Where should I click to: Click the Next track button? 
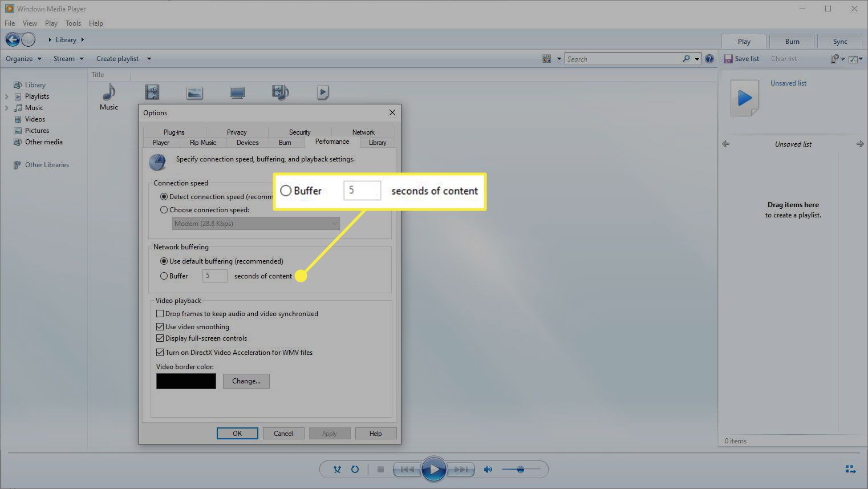460,470
